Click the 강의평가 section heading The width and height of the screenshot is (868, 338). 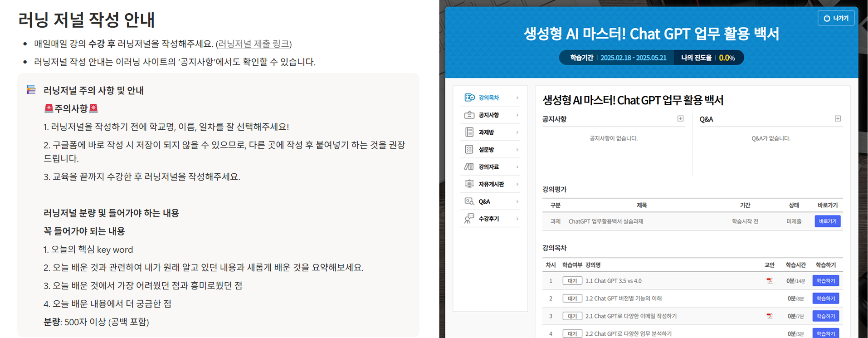554,189
